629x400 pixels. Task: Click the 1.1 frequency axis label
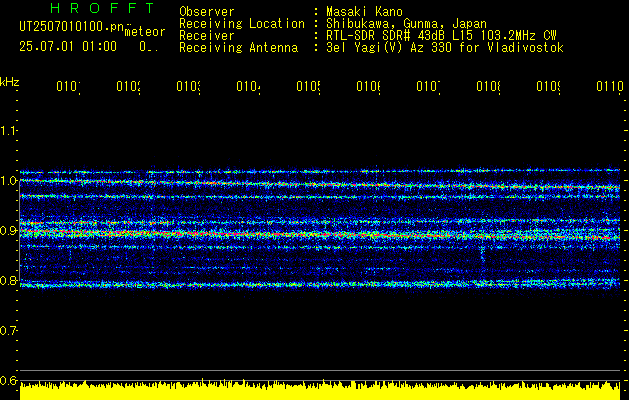coord(8,130)
